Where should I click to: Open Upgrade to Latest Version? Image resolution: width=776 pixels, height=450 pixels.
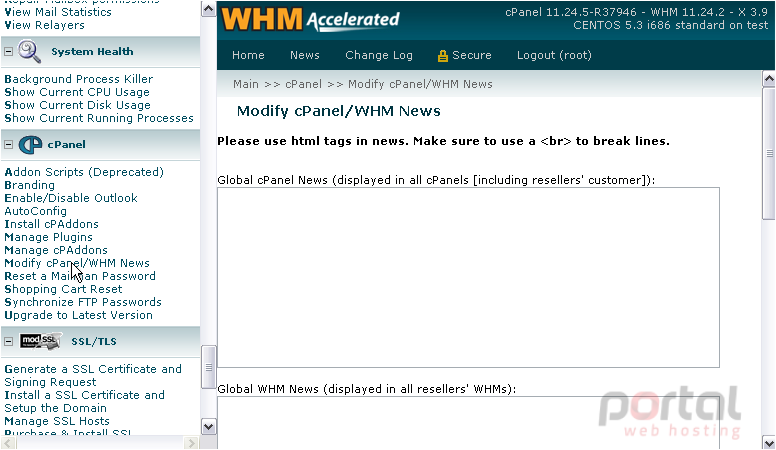point(79,315)
